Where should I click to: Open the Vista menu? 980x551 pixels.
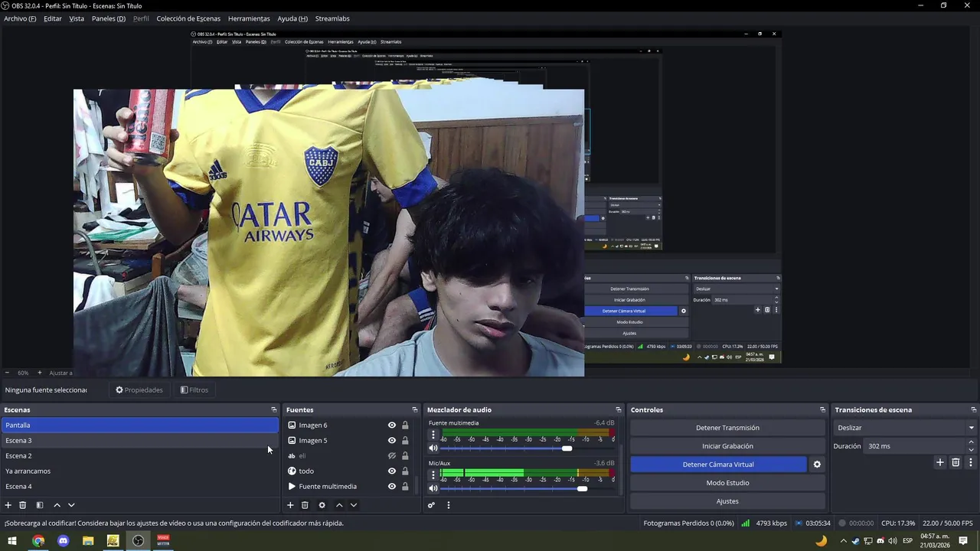pyautogui.click(x=77, y=18)
